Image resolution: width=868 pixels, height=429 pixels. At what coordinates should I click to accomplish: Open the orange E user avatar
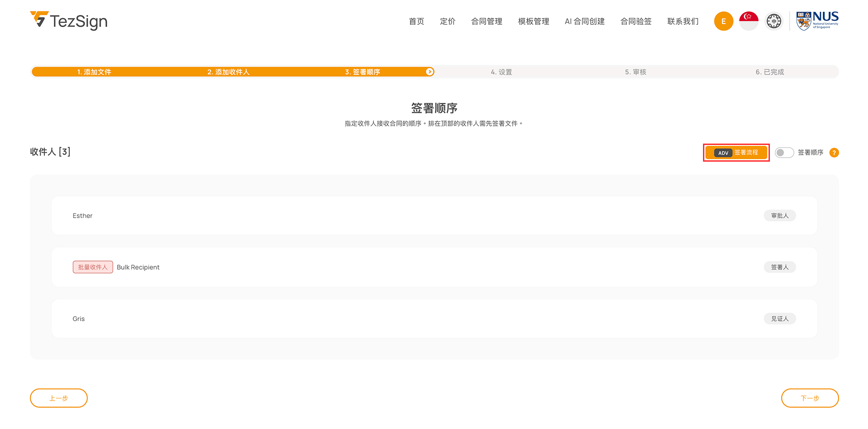723,21
